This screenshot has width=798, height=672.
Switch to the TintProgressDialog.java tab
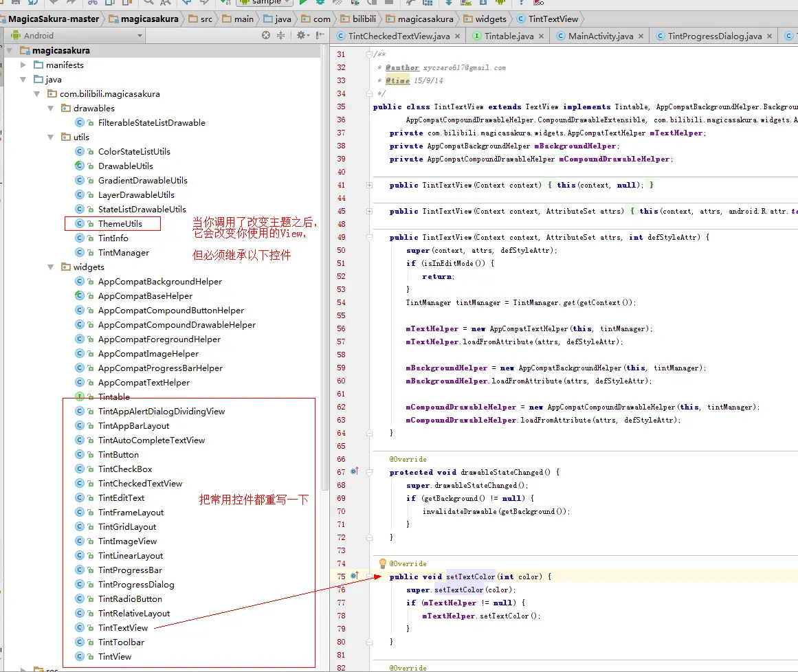click(714, 36)
